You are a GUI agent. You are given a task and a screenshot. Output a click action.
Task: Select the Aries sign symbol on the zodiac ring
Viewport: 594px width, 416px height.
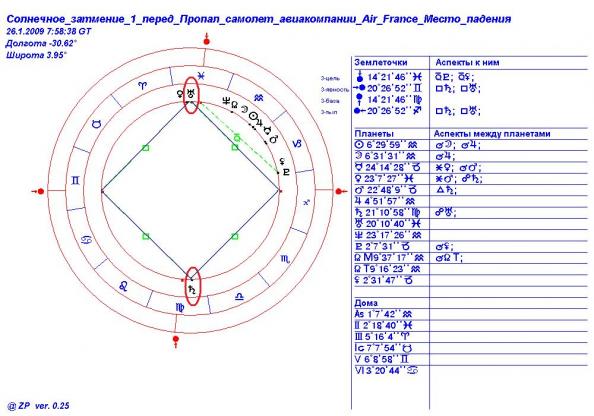point(142,86)
